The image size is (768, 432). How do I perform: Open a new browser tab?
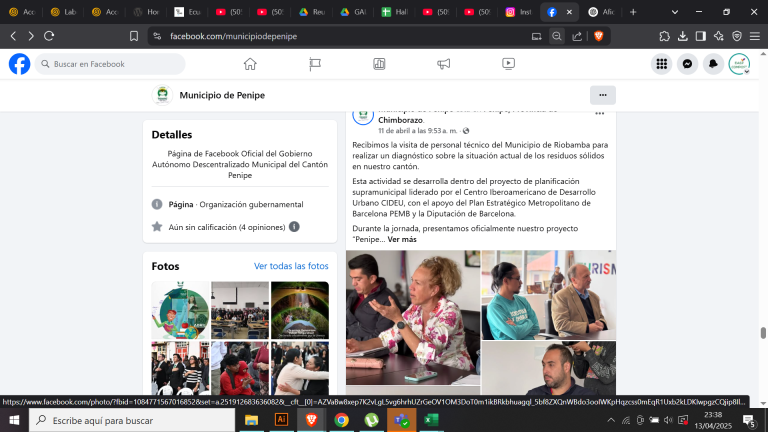point(633,12)
